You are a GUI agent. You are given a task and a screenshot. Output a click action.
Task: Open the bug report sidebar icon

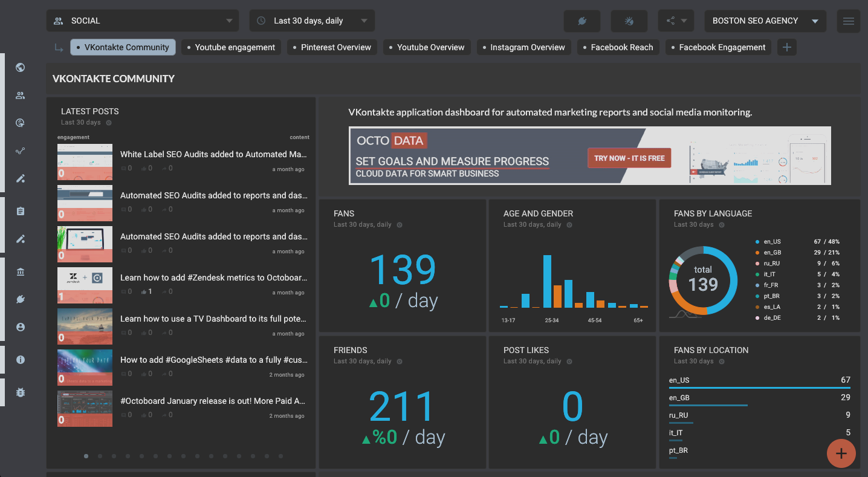coord(21,392)
